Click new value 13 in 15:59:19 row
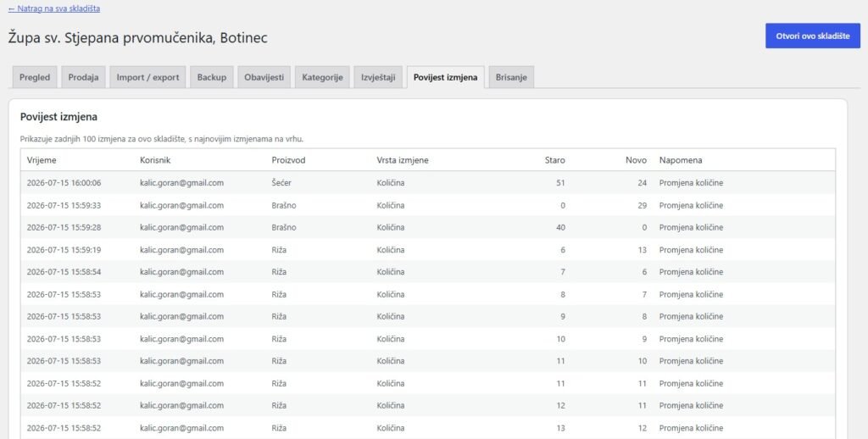This screenshot has width=868, height=439. pyautogui.click(x=643, y=250)
